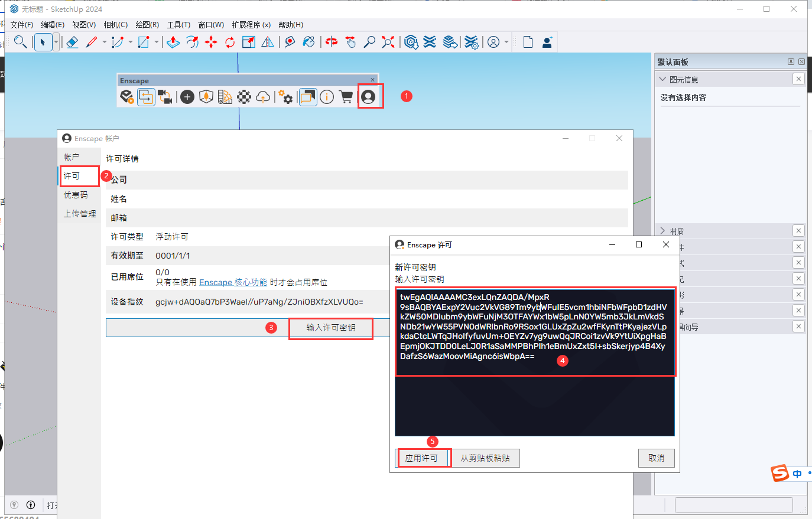Viewport: 812px width, 519px height.
Task: Click the measurements box in status bar
Action: [x=733, y=505]
